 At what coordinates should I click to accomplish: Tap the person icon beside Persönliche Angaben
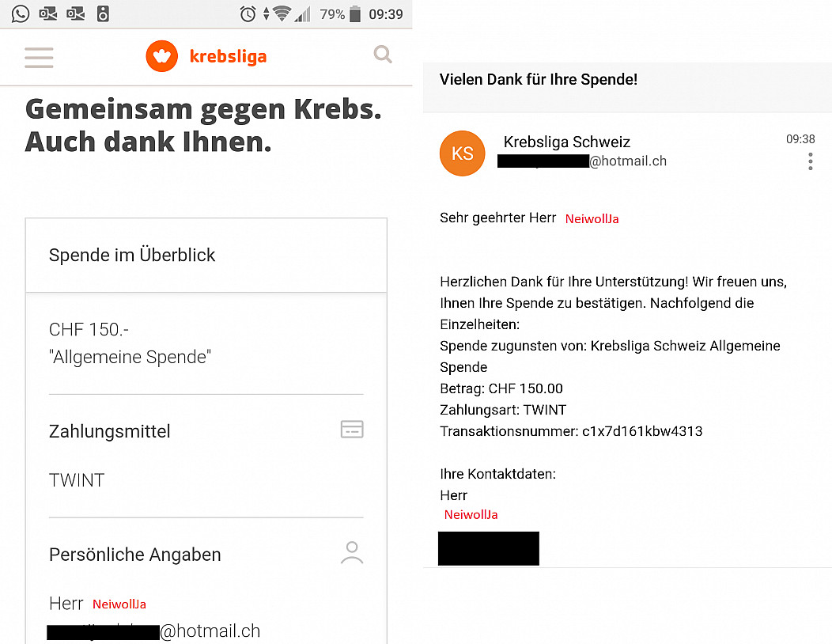point(352,553)
